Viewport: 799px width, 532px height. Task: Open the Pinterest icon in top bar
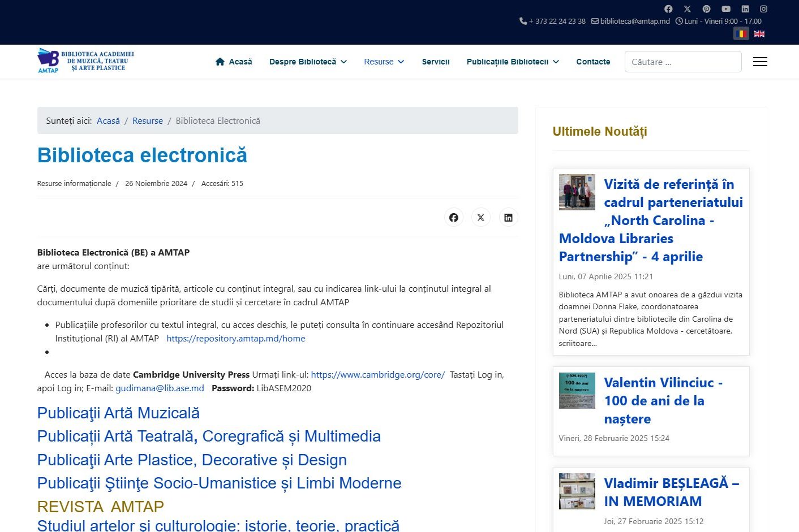(706, 9)
